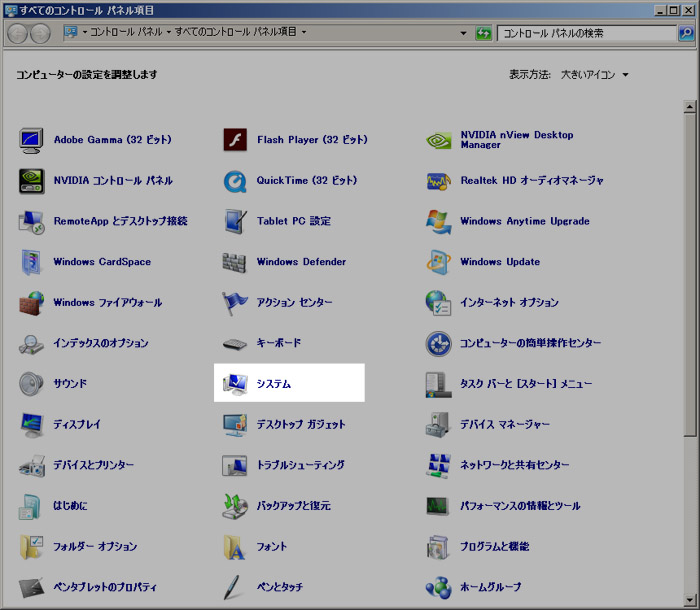Screen dimensions: 700x610
Task: Click the インデックスのオプション icon
Action: click(31, 344)
